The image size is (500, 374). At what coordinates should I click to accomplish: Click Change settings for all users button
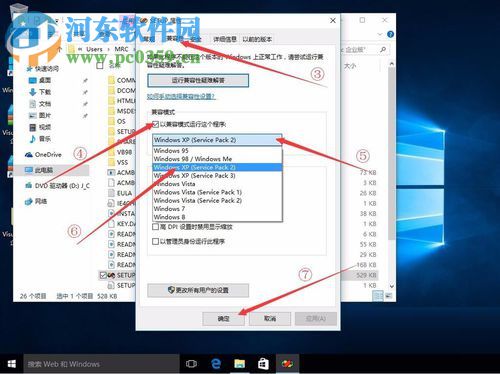198,290
